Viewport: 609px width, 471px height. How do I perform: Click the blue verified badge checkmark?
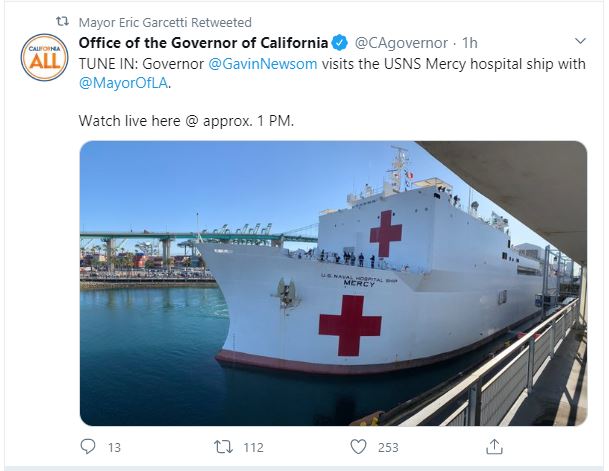pos(340,43)
